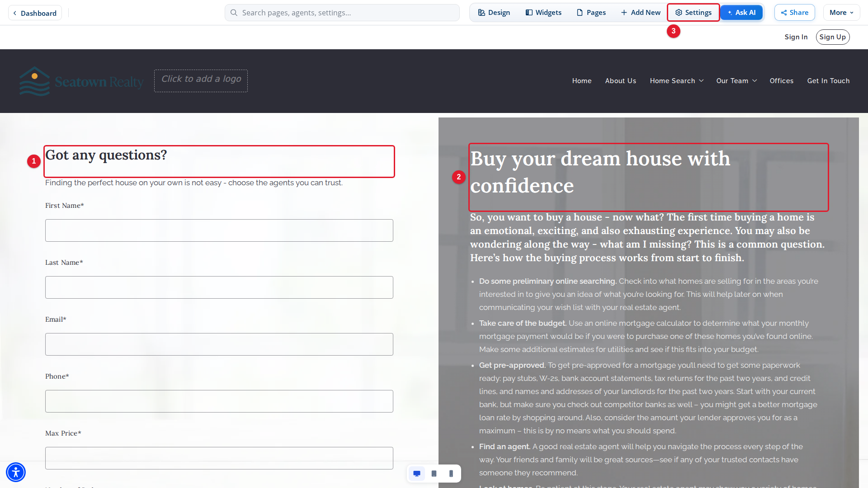Image resolution: width=868 pixels, height=488 pixels.
Task: Switch to desktop preview mode
Action: [417, 474]
